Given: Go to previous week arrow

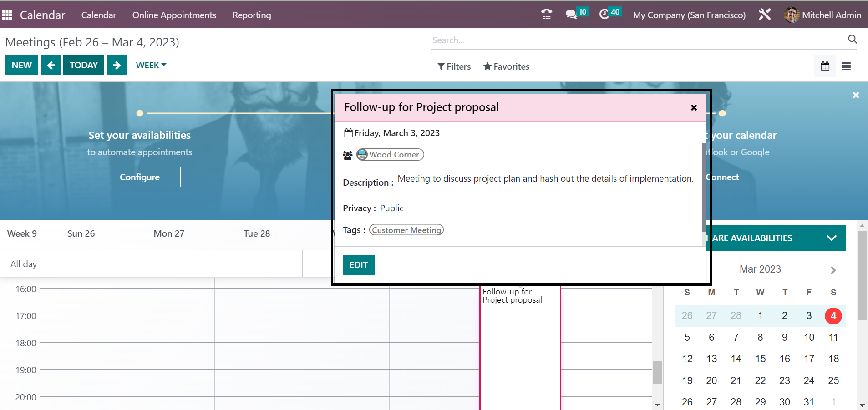Looking at the screenshot, I should coord(51,65).
